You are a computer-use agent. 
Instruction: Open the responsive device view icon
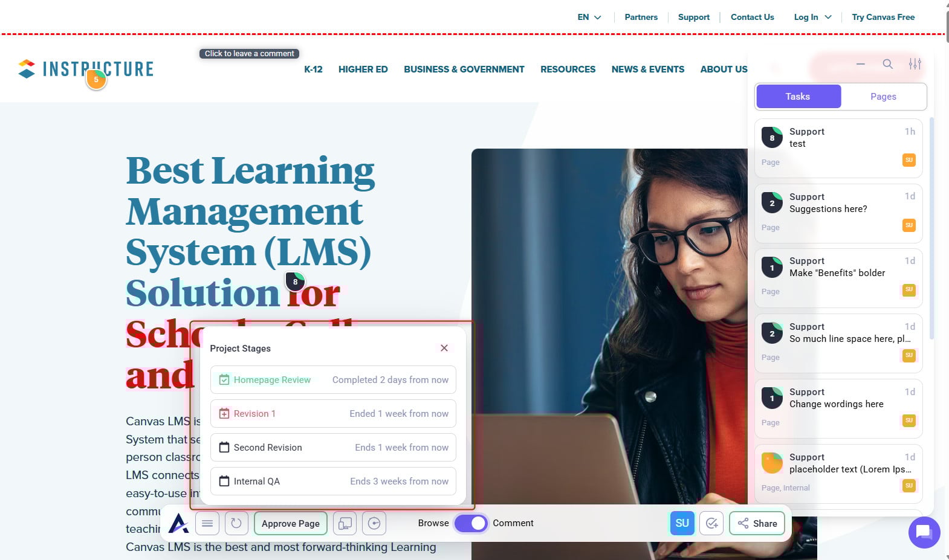[x=345, y=523]
